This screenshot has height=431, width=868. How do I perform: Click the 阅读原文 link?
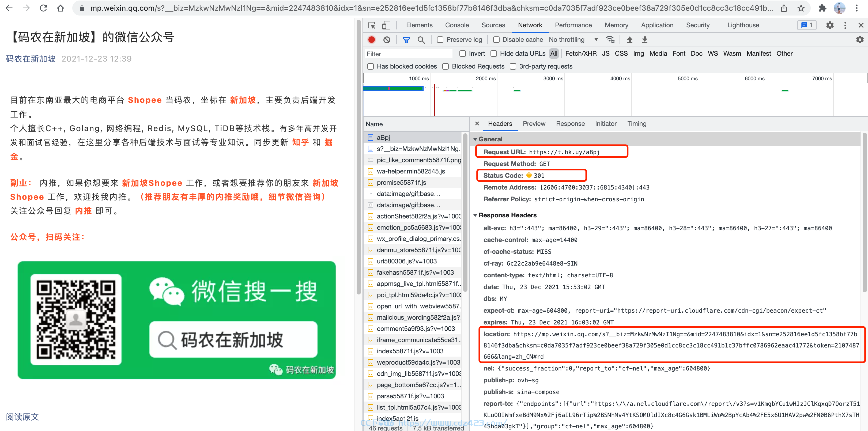click(x=22, y=417)
